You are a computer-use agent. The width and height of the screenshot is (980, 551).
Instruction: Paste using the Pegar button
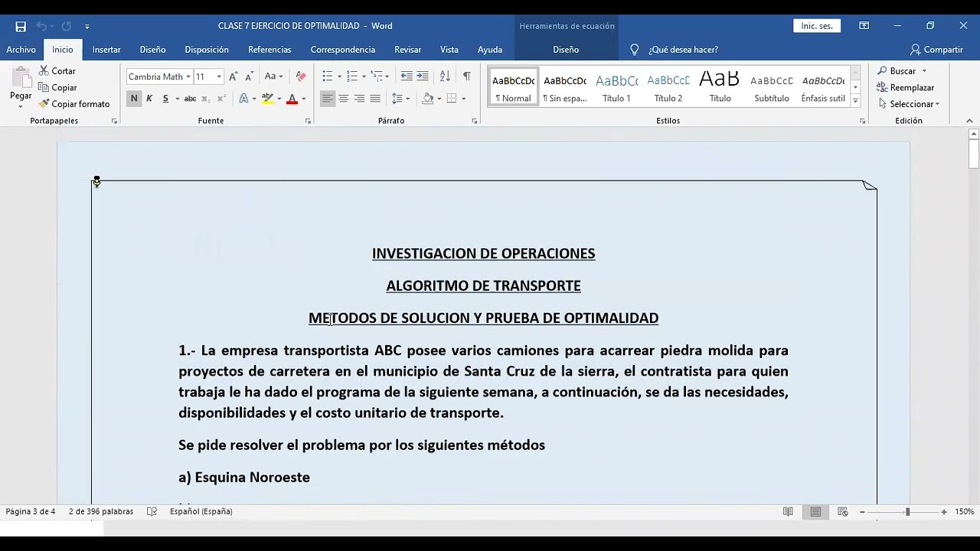(21, 82)
